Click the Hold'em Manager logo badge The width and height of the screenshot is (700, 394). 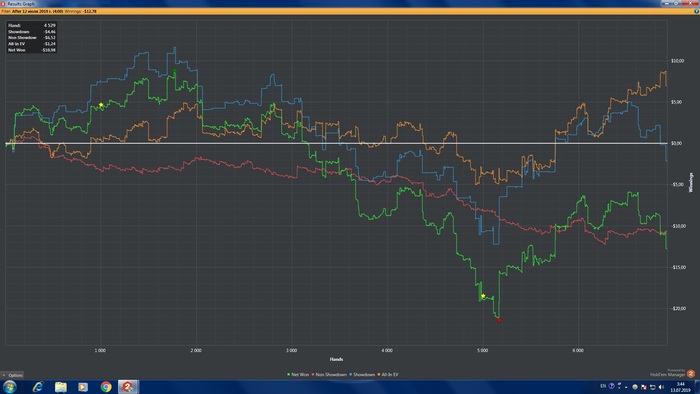coord(691,373)
